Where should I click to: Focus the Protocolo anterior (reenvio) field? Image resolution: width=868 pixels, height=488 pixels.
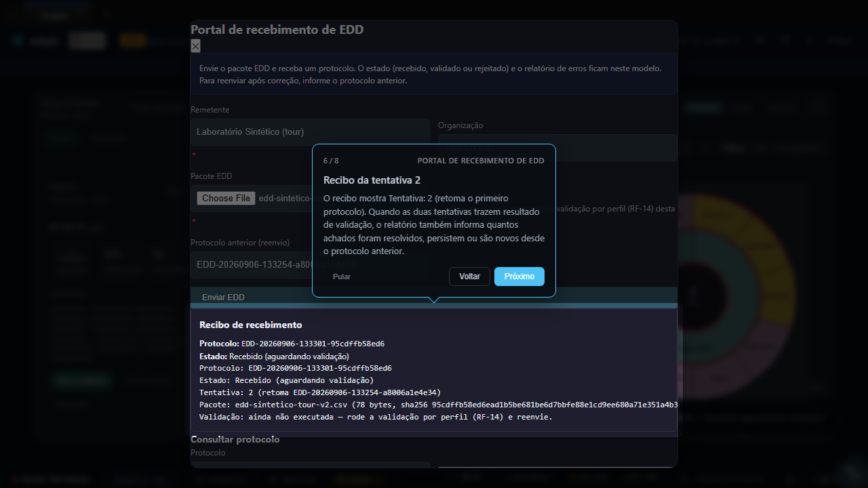point(310,265)
